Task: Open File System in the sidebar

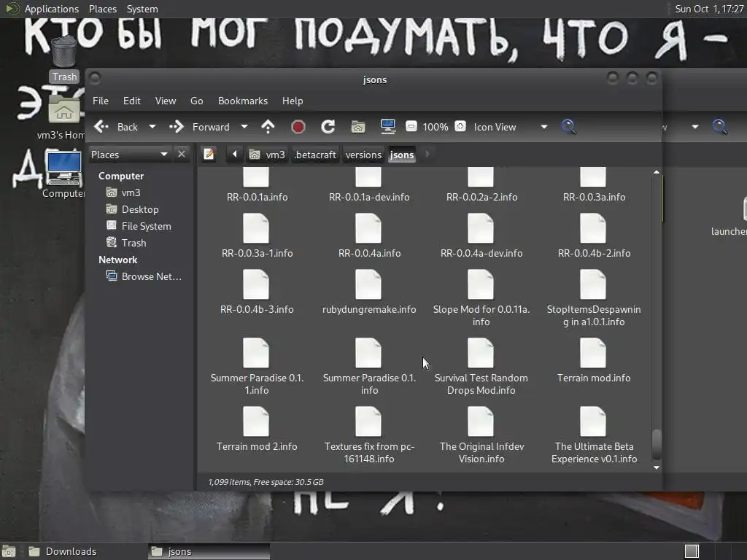Action: pos(146,226)
